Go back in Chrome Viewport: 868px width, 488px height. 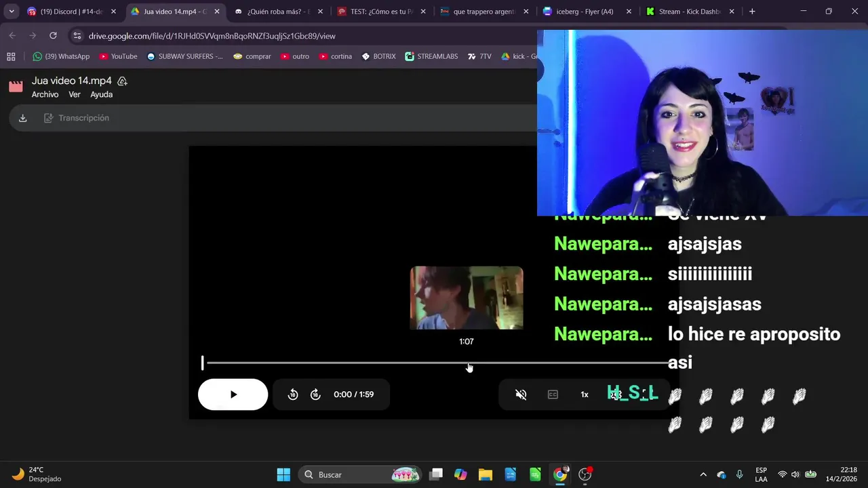point(12,36)
